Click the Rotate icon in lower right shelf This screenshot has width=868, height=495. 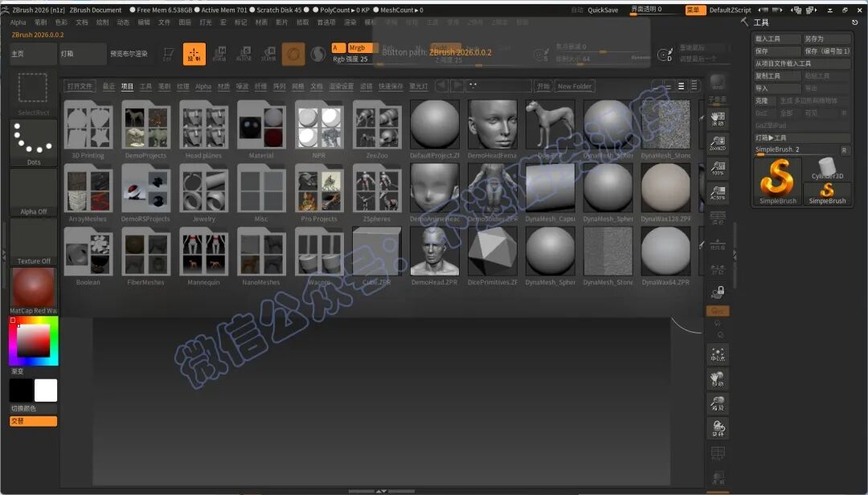[718, 428]
